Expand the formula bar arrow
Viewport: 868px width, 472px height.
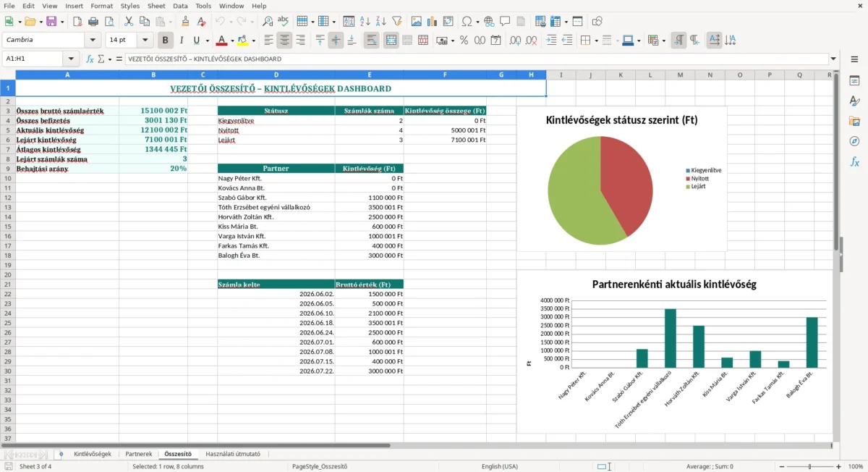pos(834,59)
